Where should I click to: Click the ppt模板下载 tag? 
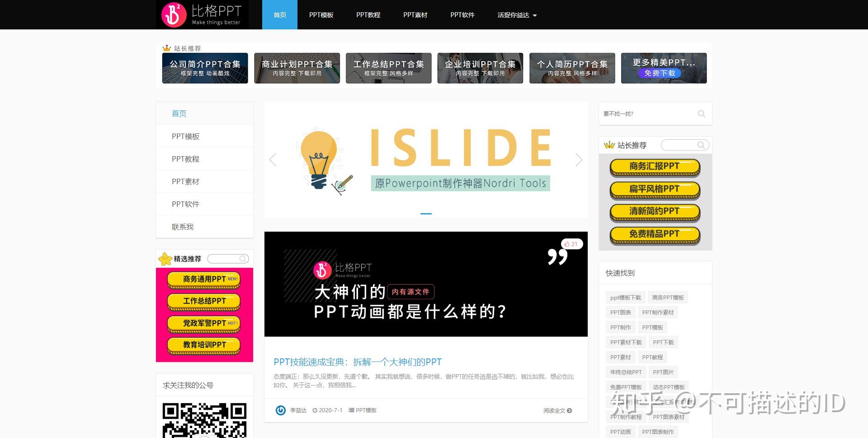pos(626,297)
